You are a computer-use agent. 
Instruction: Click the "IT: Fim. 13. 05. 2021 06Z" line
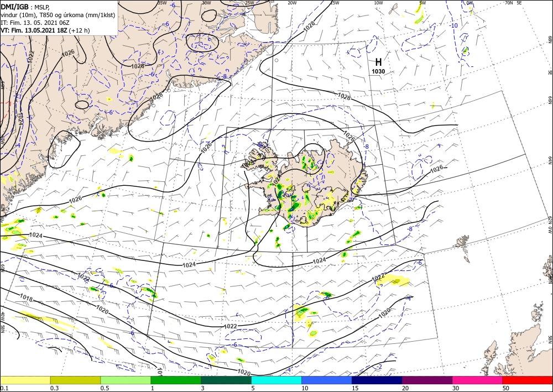coord(35,23)
